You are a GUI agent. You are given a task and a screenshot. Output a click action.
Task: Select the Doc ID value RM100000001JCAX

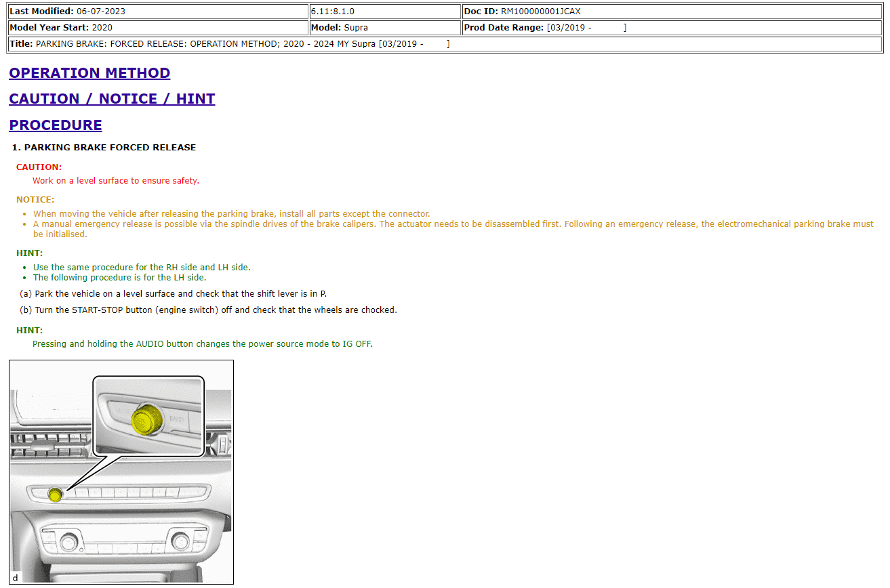[x=541, y=12]
